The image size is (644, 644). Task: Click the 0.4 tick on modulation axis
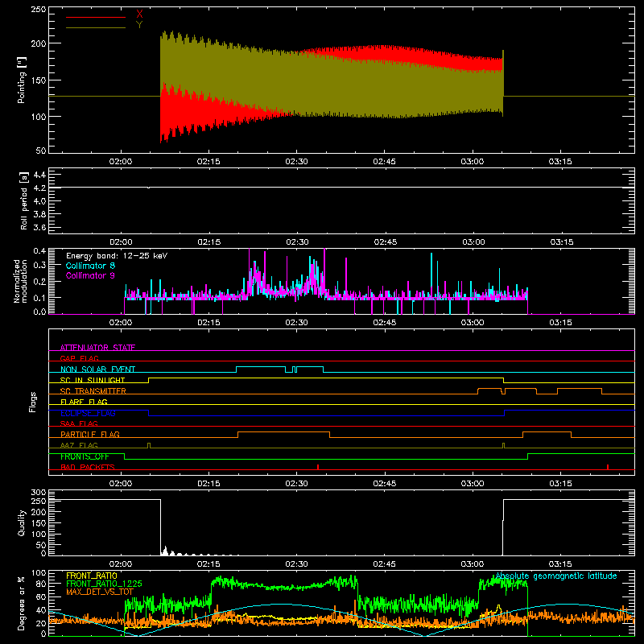pyautogui.click(x=39, y=251)
